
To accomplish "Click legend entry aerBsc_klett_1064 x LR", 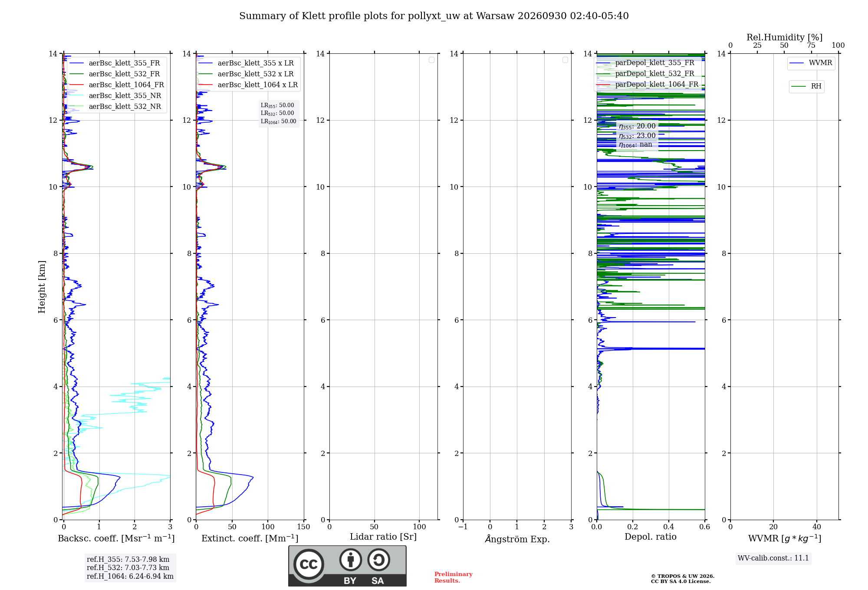I will click(x=248, y=85).
